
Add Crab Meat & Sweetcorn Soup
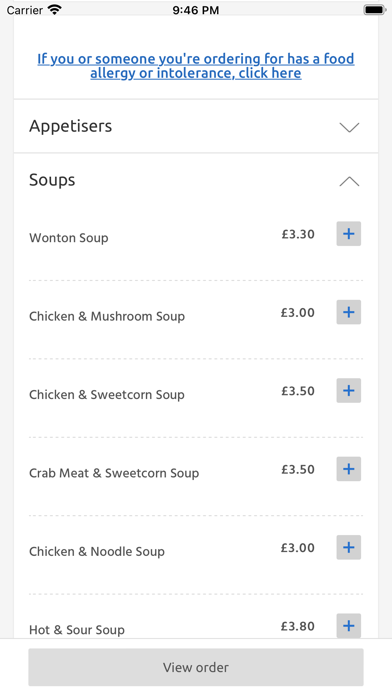(348, 469)
